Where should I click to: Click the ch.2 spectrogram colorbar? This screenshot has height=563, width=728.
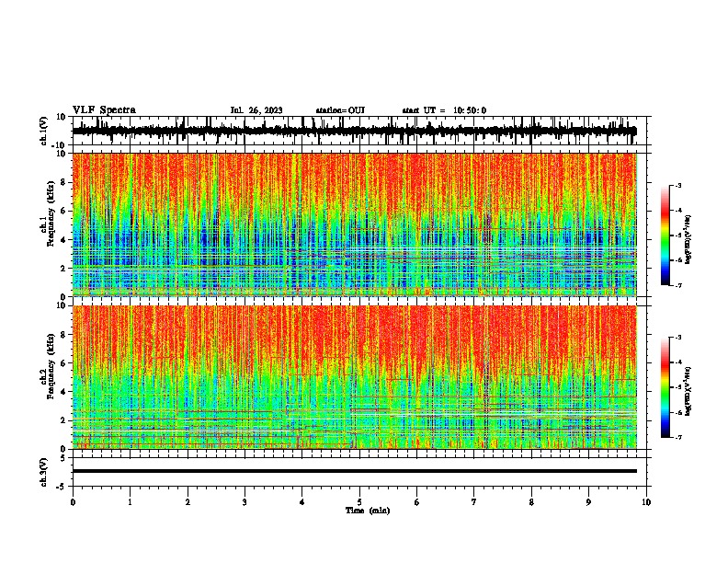point(665,387)
